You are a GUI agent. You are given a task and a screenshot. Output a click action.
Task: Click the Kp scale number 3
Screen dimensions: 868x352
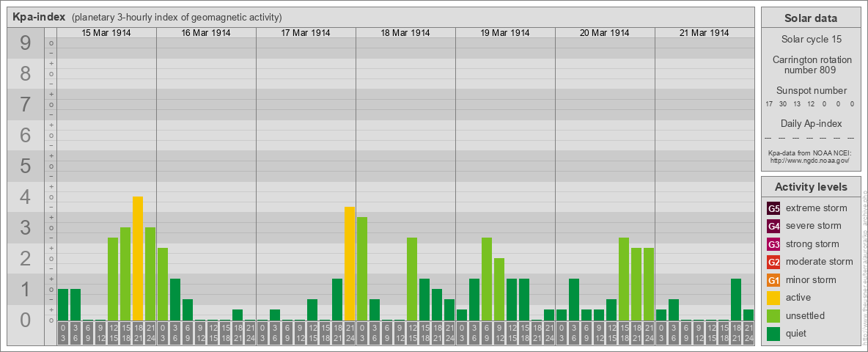pyautogui.click(x=25, y=227)
